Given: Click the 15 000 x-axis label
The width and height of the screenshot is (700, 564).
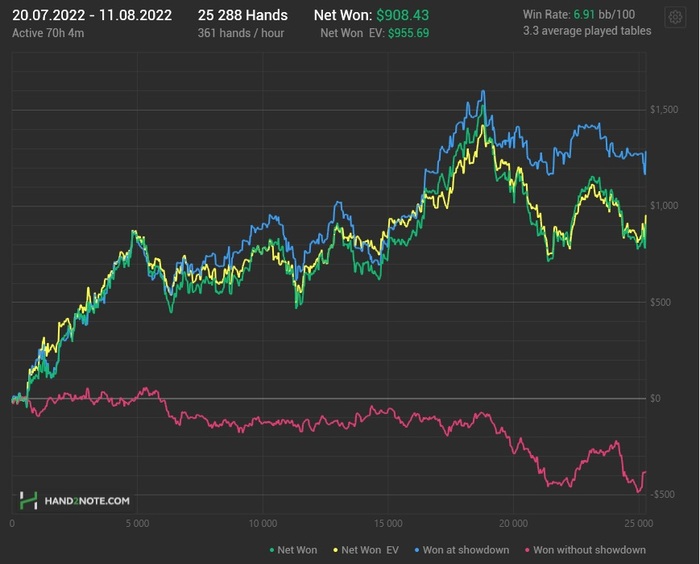Looking at the screenshot, I should coord(388,523).
